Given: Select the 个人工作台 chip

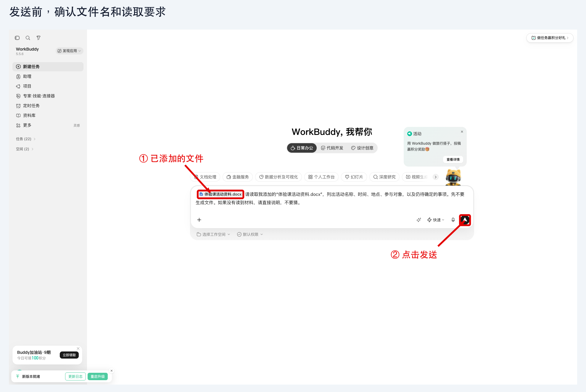Looking at the screenshot, I should point(321,177).
